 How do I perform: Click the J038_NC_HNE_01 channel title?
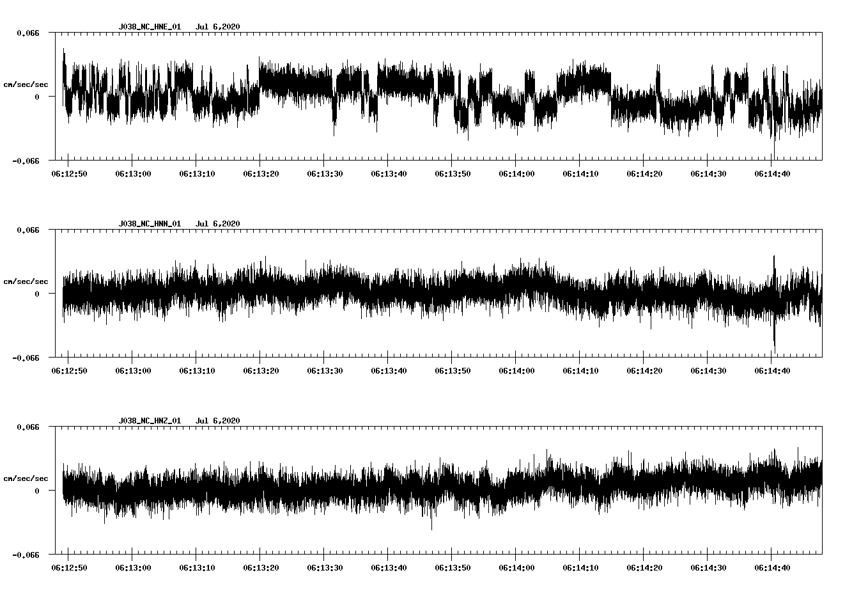point(150,27)
